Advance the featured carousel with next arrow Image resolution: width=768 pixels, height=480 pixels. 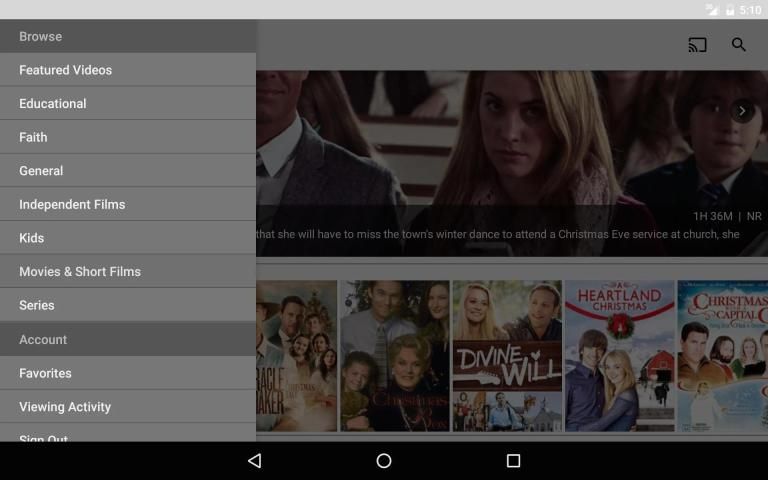(x=742, y=111)
